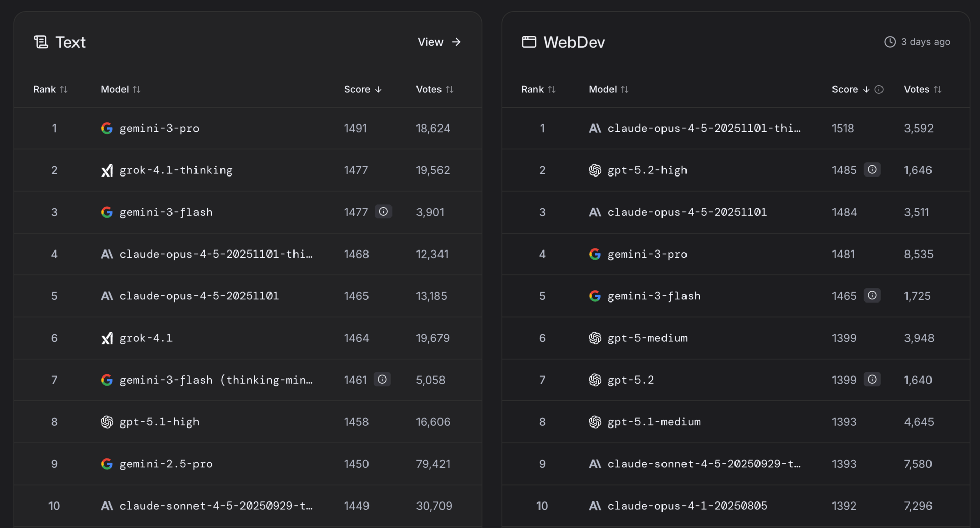Click the votes value 7,296

pyautogui.click(x=918, y=506)
